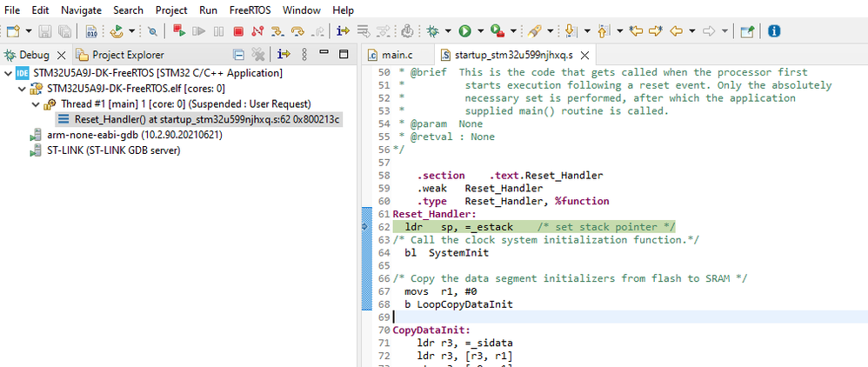Click the binary 010 build icon
This screenshot has width=868, height=367.
click(92, 31)
